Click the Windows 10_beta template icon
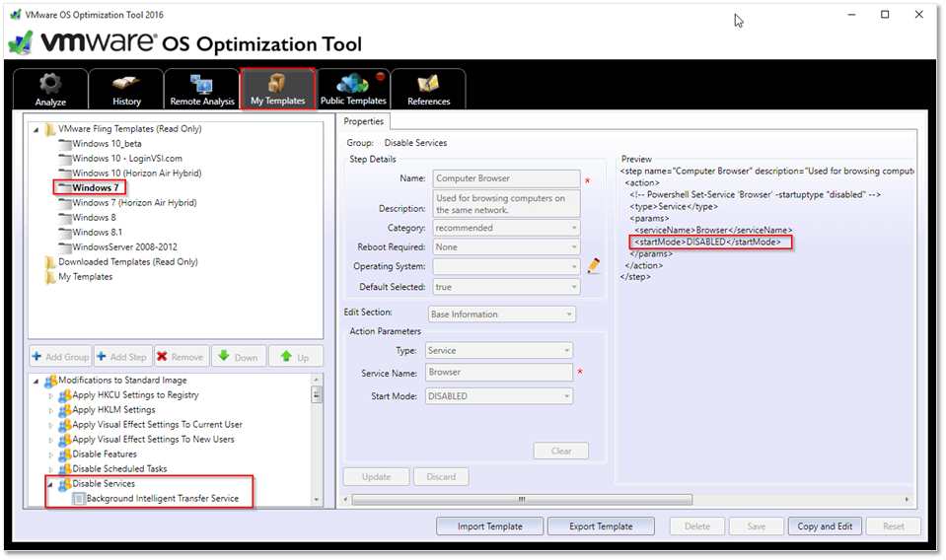The image size is (946, 560). (64, 144)
